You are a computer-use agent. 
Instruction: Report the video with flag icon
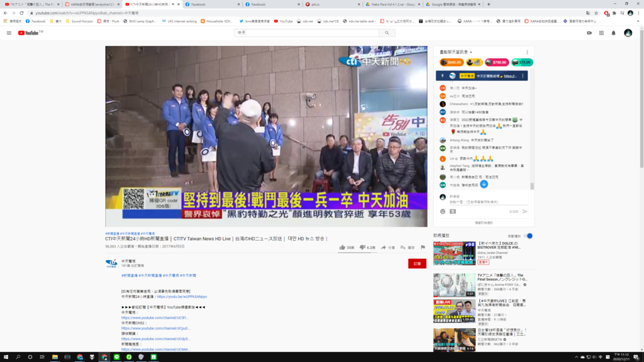[423, 248]
